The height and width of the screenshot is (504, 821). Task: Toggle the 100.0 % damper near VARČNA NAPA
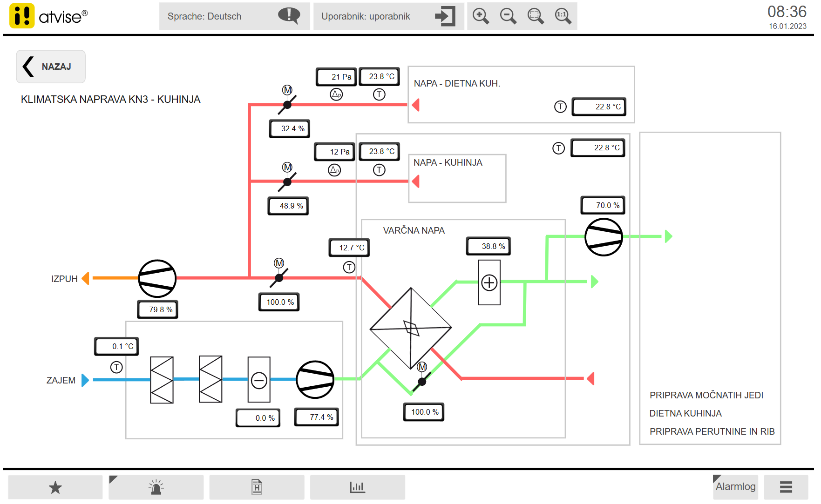pos(421,382)
